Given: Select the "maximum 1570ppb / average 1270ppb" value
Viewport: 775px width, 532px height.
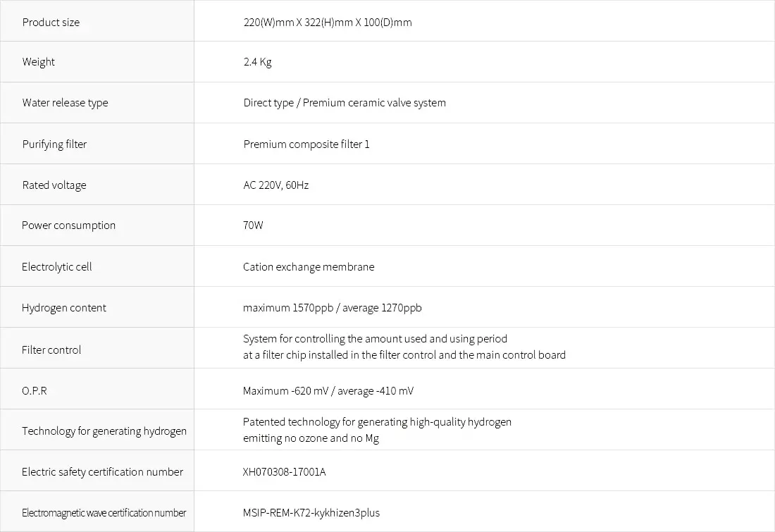Looking at the screenshot, I should point(333,308).
